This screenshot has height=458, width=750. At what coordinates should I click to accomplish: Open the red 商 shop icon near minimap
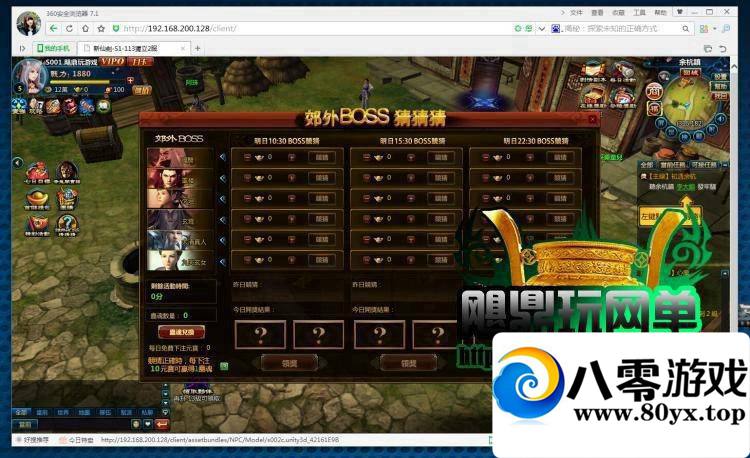pos(654,91)
